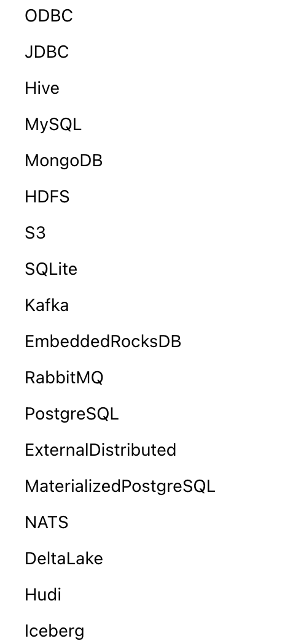Select the Iceberg entry
The image size is (301, 644).
click(54, 631)
